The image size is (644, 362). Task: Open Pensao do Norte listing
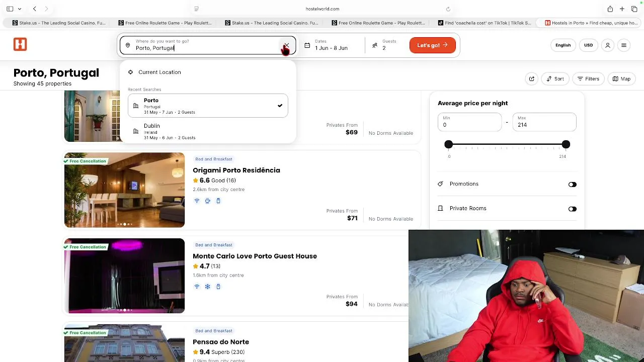pos(221,342)
